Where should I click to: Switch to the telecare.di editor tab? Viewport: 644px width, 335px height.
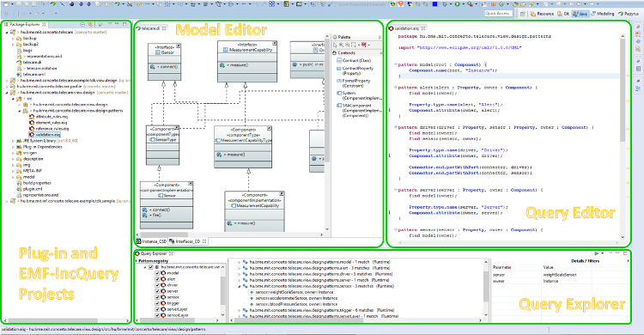coord(151,28)
